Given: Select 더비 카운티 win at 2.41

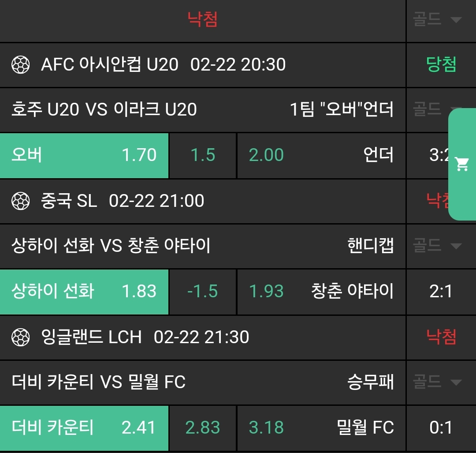Looking at the screenshot, I should 84,428.
